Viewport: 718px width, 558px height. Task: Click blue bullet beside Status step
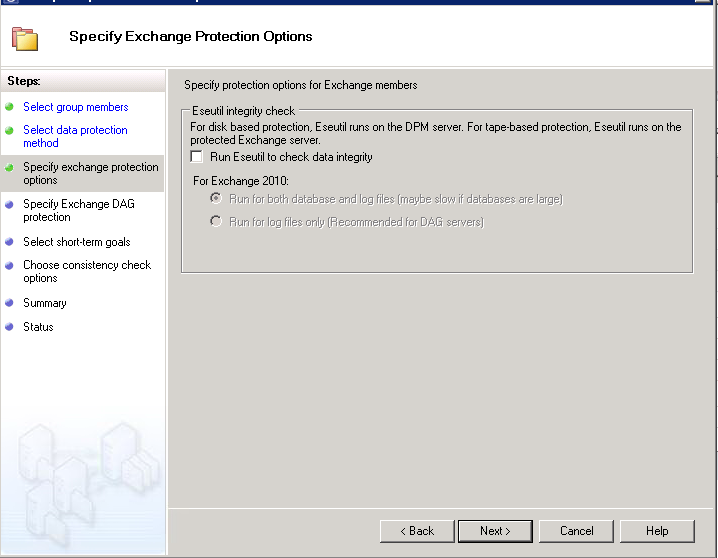pyautogui.click(x=9, y=327)
